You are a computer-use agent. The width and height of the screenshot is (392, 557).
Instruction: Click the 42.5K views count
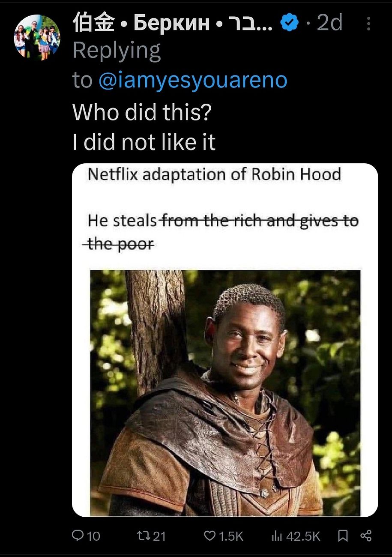303,536
